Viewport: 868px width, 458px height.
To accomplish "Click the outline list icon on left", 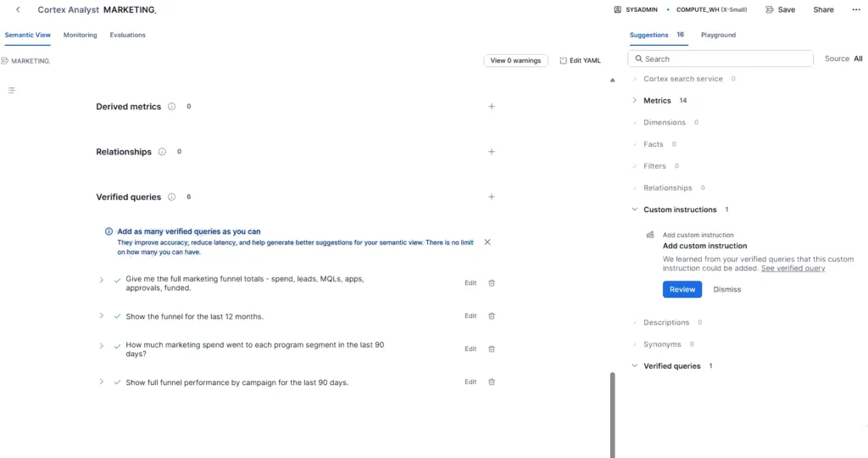I will pyautogui.click(x=11, y=90).
